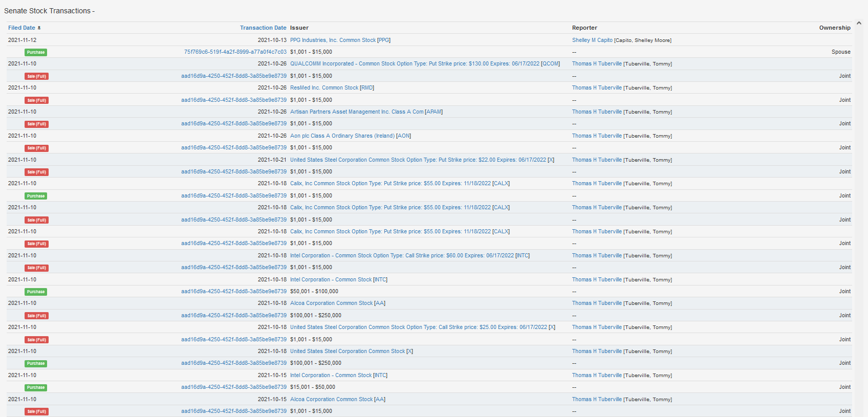Select the Reporter column header text

(584, 28)
